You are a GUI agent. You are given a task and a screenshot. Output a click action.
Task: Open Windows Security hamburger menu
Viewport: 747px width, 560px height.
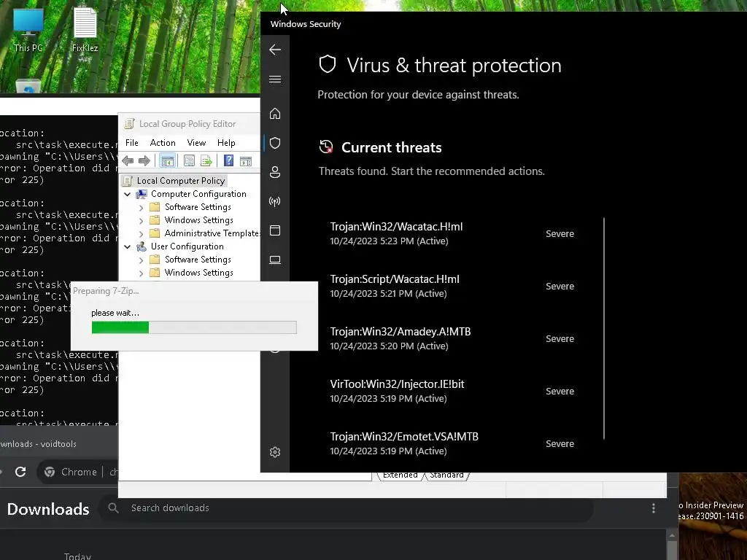tap(275, 79)
